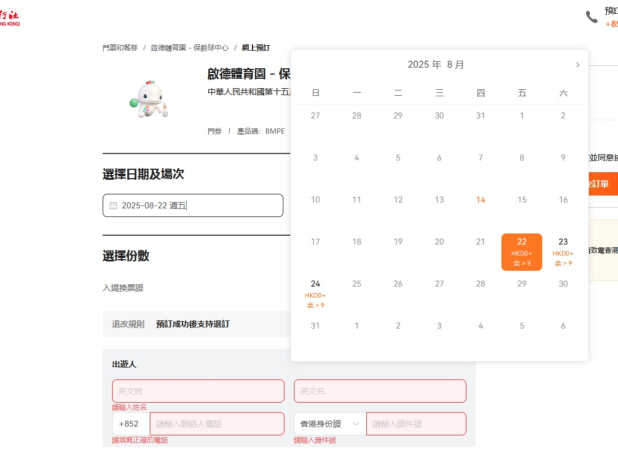618x464 pixels.
Task: Click the 請填寫正確的電話 error message
Action: click(140, 440)
